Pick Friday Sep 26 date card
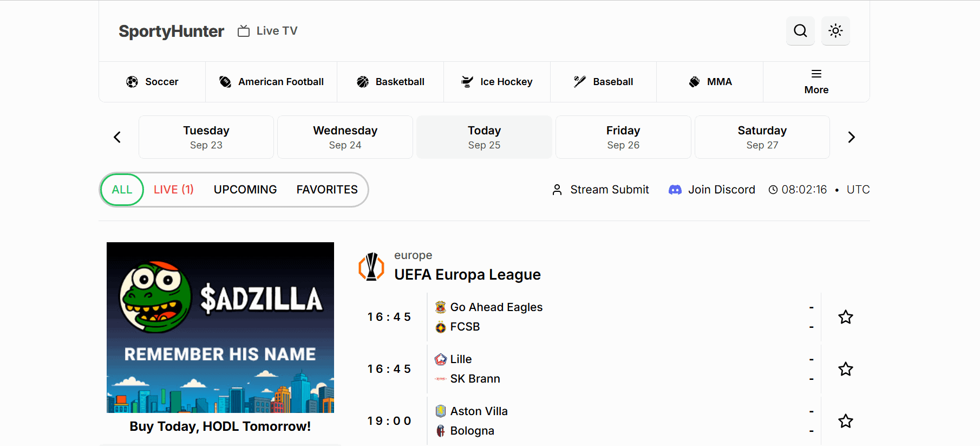 pyautogui.click(x=623, y=137)
